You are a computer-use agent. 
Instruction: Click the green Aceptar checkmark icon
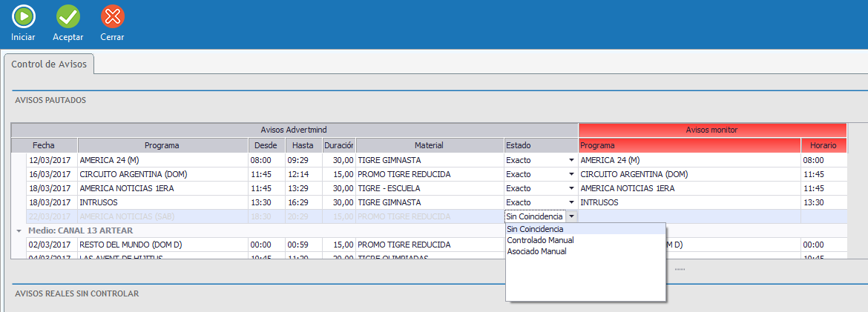tap(68, 16)
